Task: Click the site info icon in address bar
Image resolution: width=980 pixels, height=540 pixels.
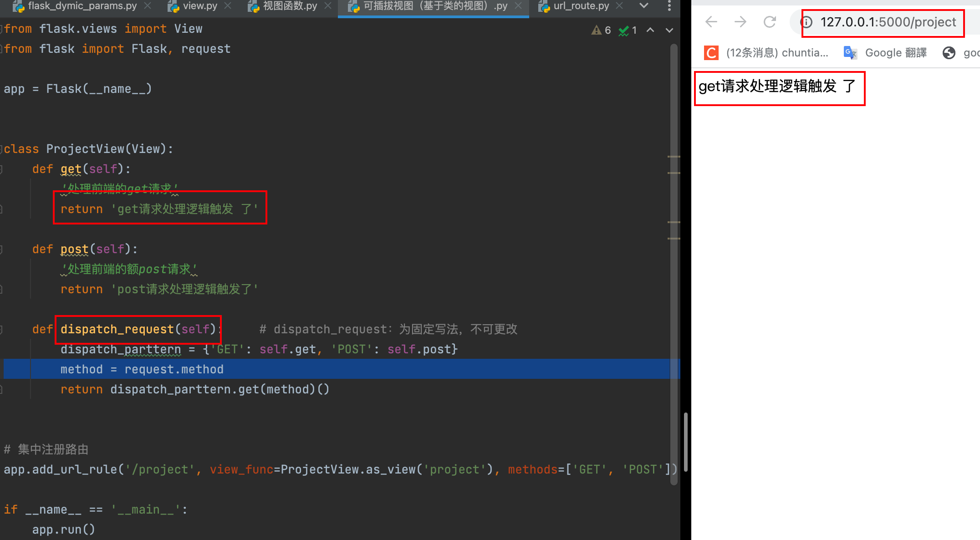Action: pyautogui.click(x=806, y=22)
